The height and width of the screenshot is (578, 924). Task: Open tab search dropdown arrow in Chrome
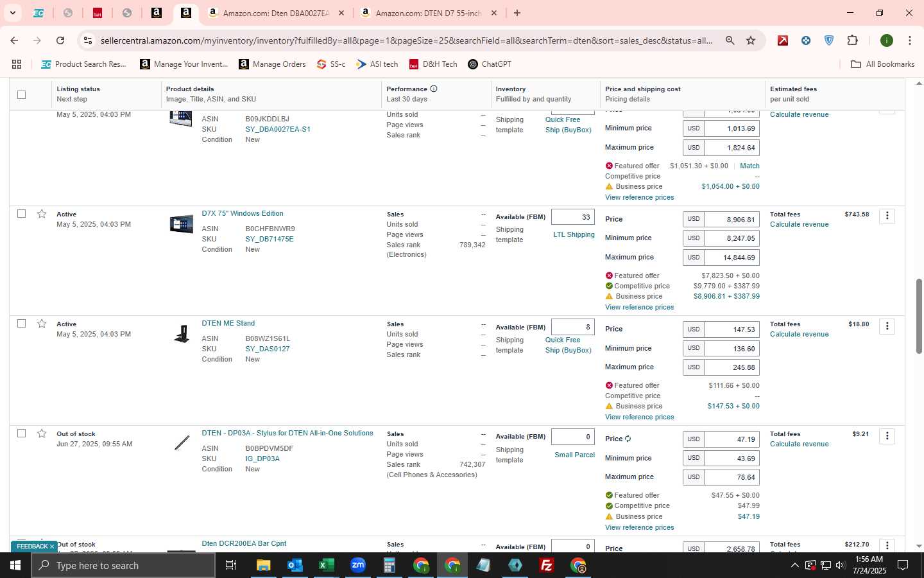pos(12,13)
